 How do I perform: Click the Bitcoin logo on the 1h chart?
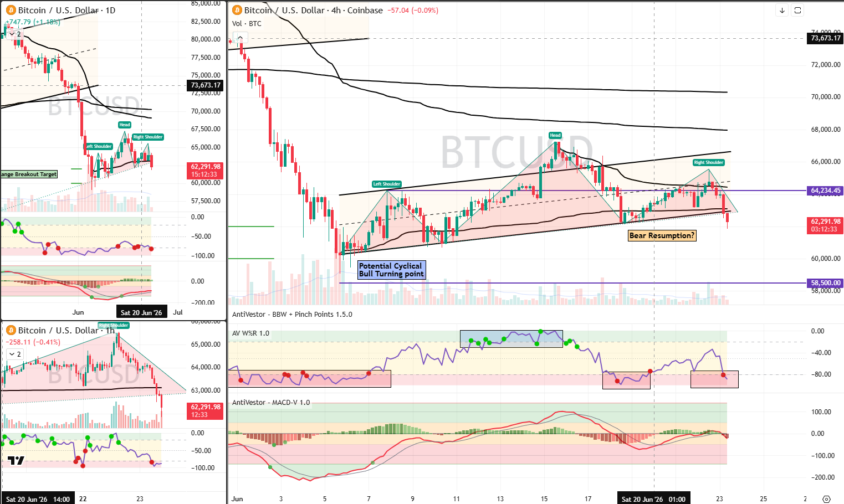point(11,330)
